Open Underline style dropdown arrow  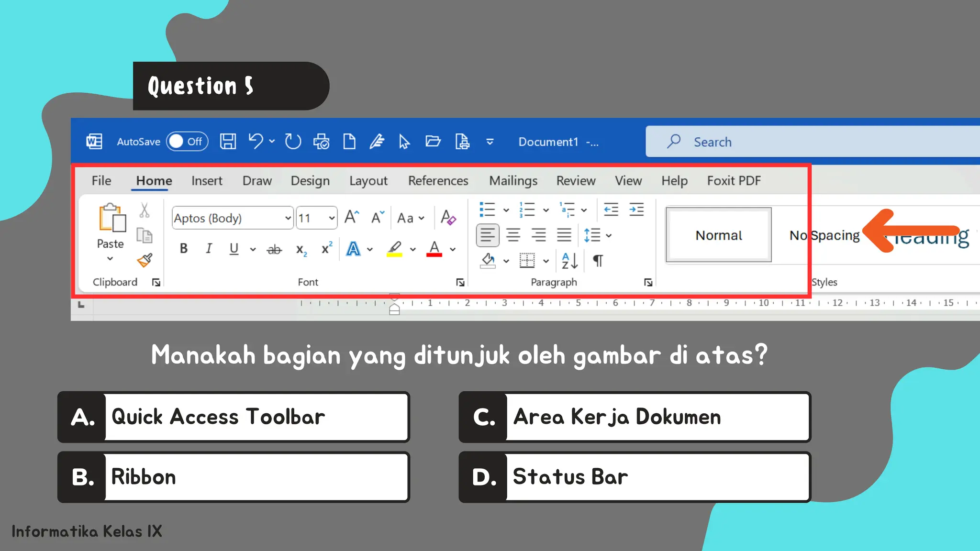[x=253, y=249]
